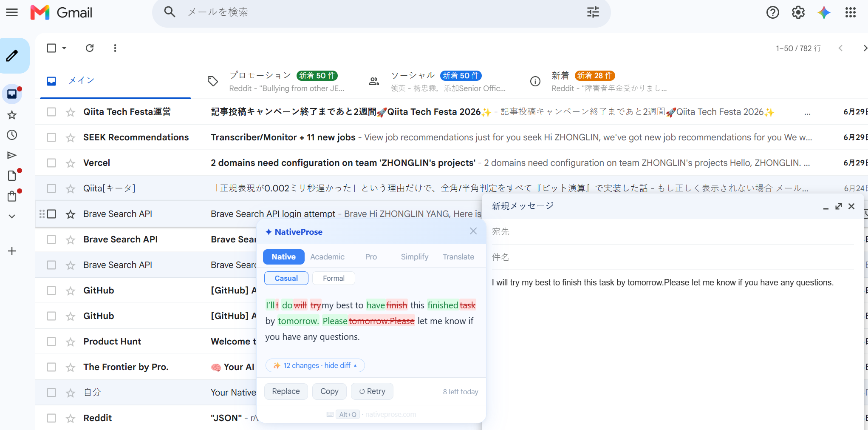Click the Copy button
The height and width of the screenshot is (430, 868).
329,391
